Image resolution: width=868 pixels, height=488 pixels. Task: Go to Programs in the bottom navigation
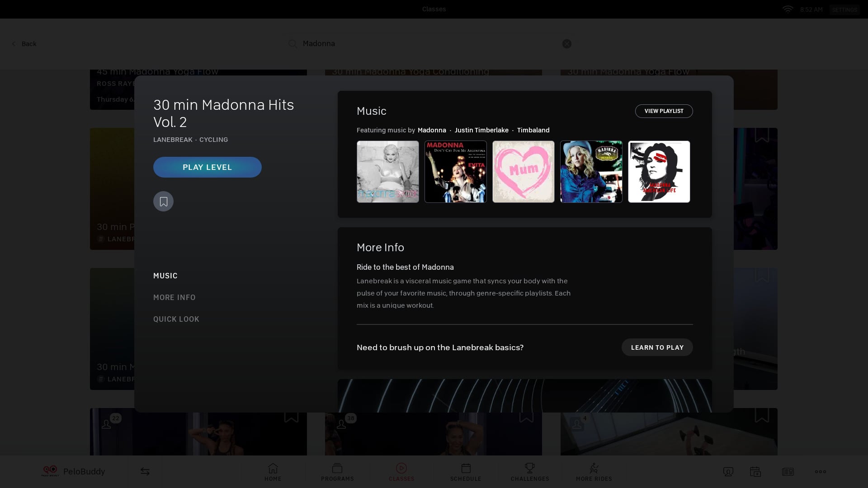pos(337,472)
